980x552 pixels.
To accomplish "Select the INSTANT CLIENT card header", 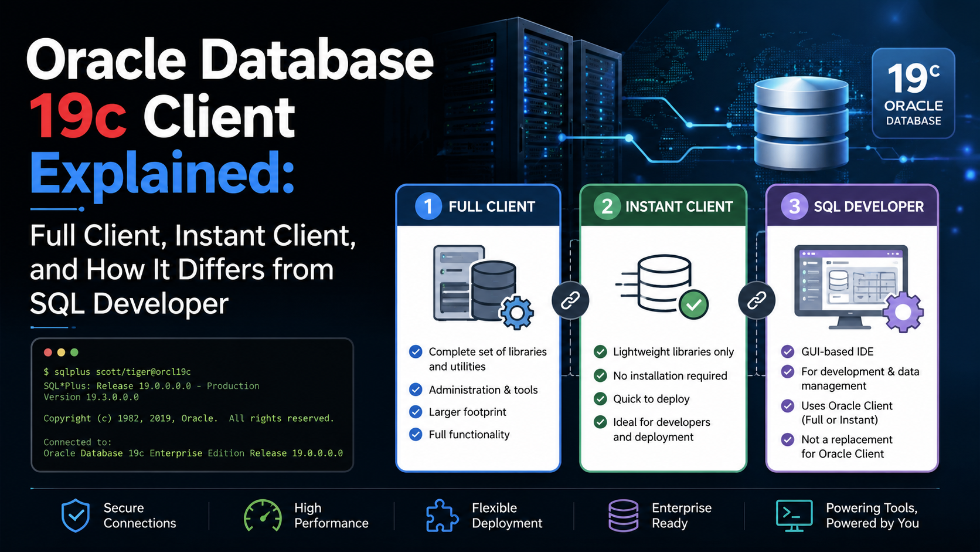I will [x=663, y=206].
